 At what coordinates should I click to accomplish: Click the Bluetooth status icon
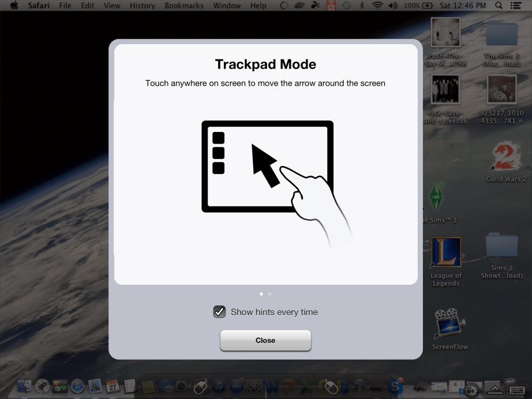point(362,6)
